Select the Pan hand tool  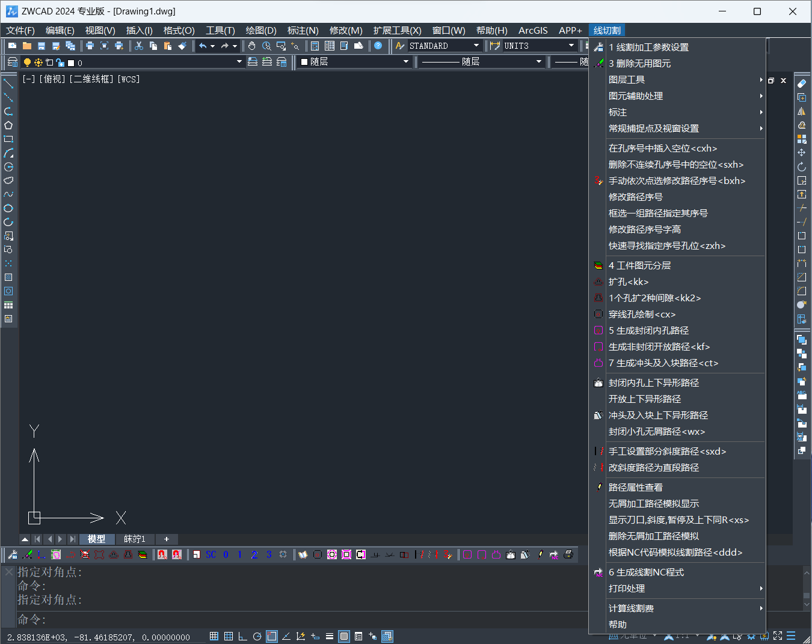251,46
